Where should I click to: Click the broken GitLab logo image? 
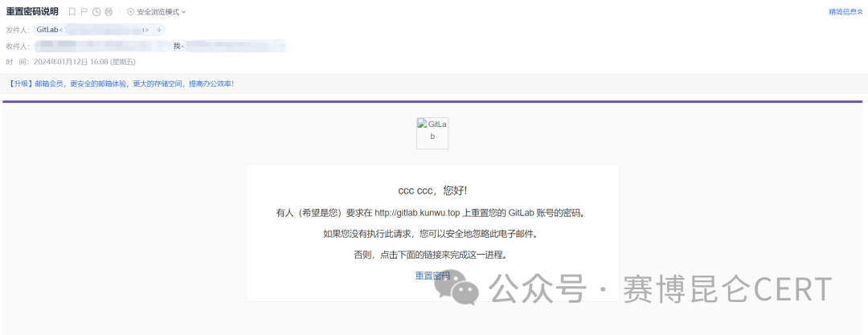432,133
